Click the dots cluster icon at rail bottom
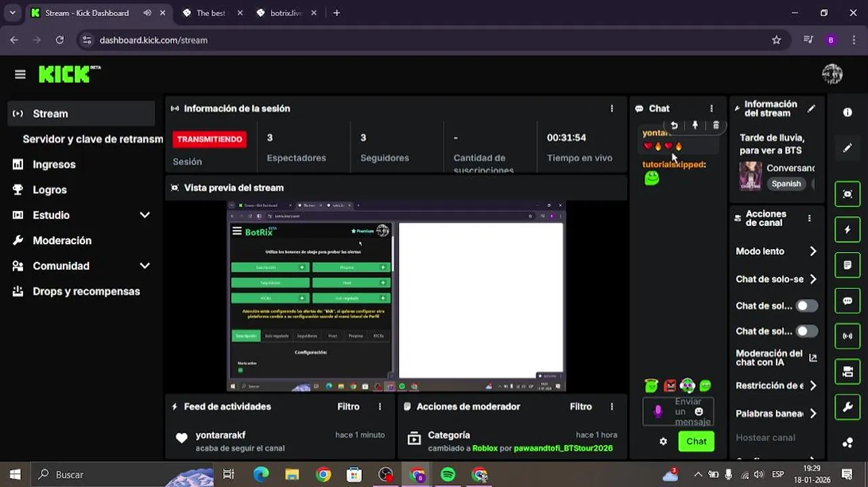Screen dimensions: 868x487 point(848,443)
